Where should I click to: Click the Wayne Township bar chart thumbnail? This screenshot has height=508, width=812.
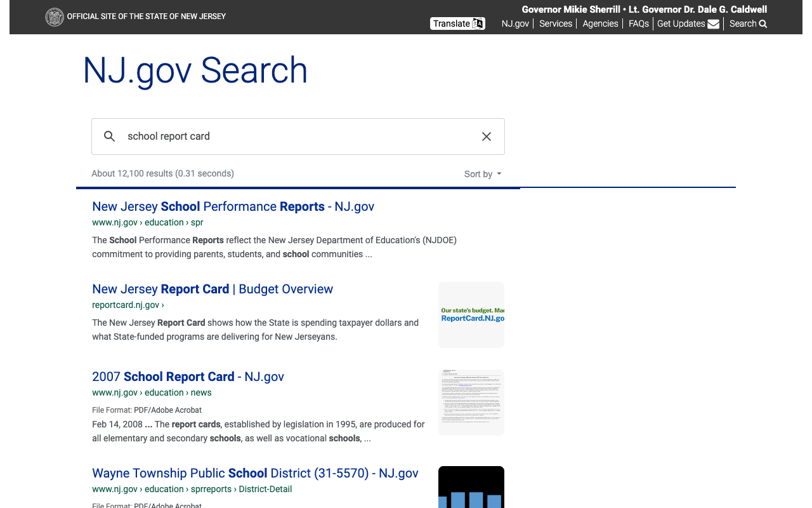[471, 487]
